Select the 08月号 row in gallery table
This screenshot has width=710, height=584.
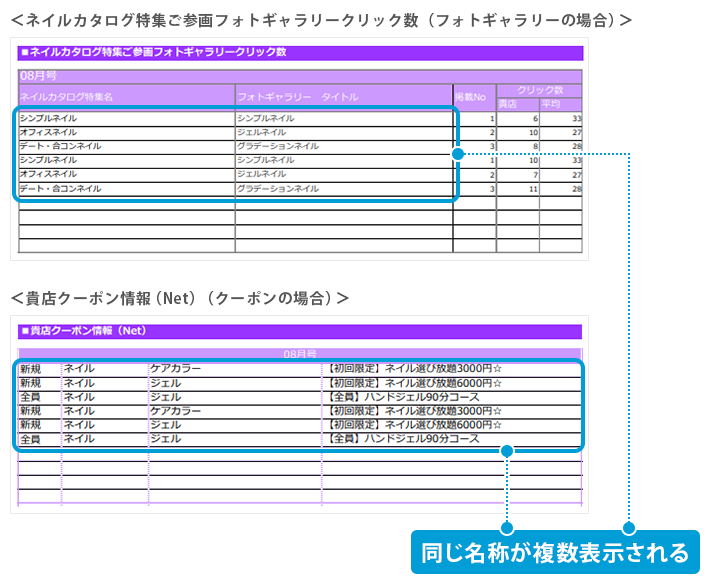point(38,76)
